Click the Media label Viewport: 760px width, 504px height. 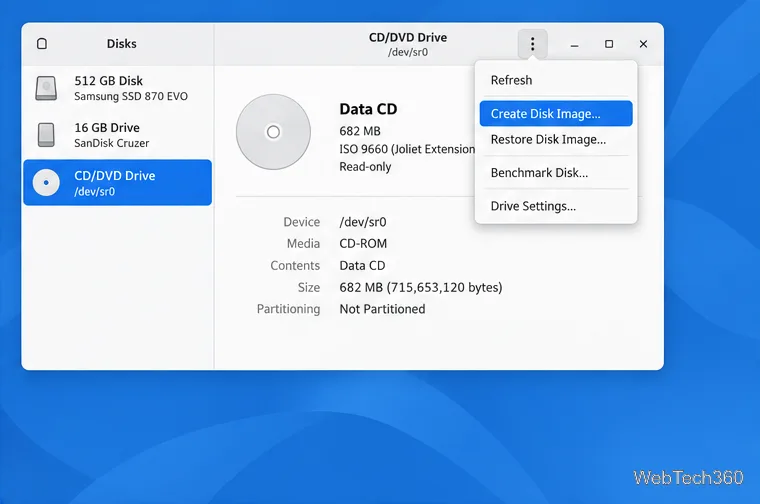303,243
